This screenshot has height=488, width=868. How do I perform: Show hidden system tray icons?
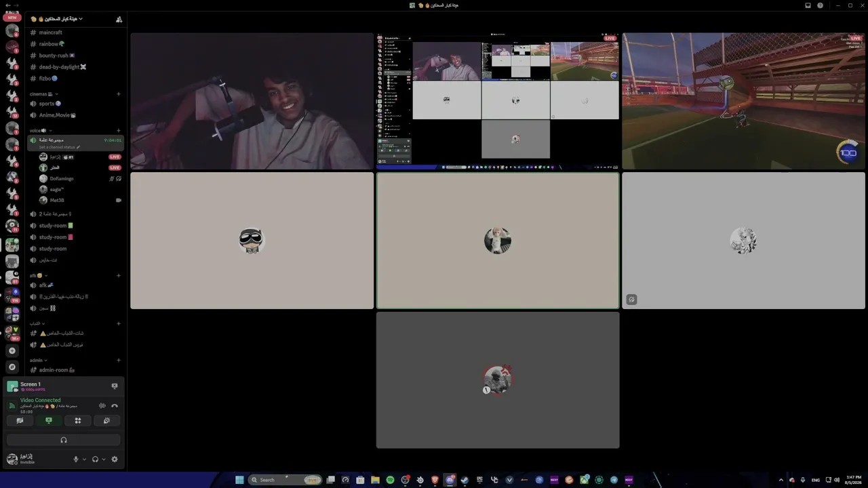781,480
